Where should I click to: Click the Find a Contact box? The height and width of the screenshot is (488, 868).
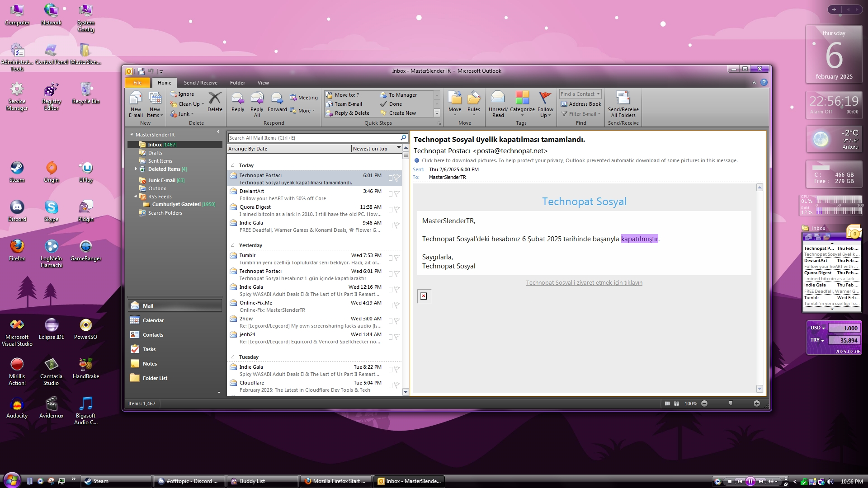[x=580, y=94]
